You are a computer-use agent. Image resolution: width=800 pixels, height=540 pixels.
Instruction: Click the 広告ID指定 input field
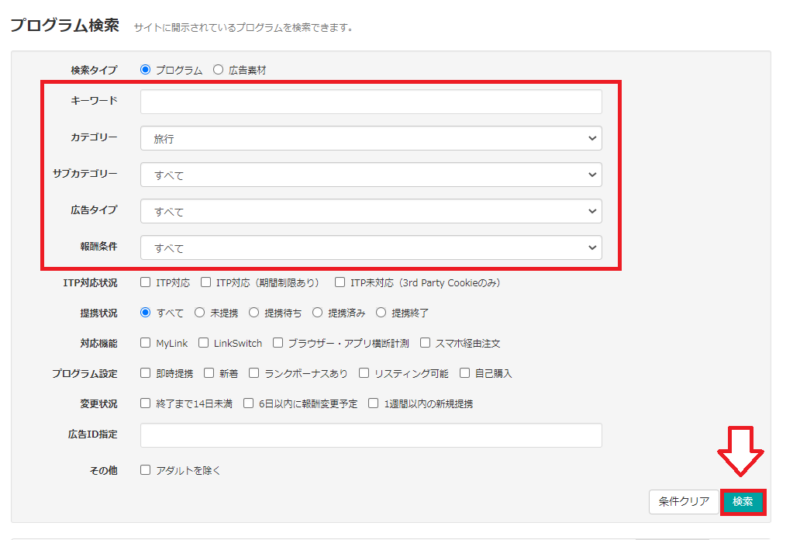point(371,435)
